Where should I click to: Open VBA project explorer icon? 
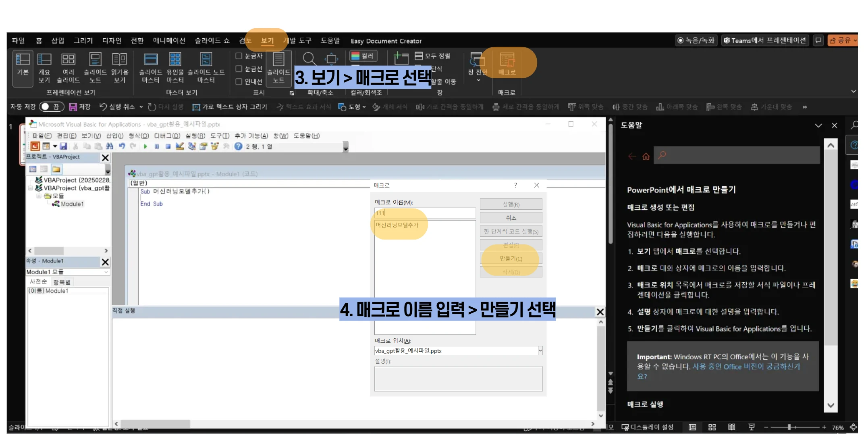(192, 146)
